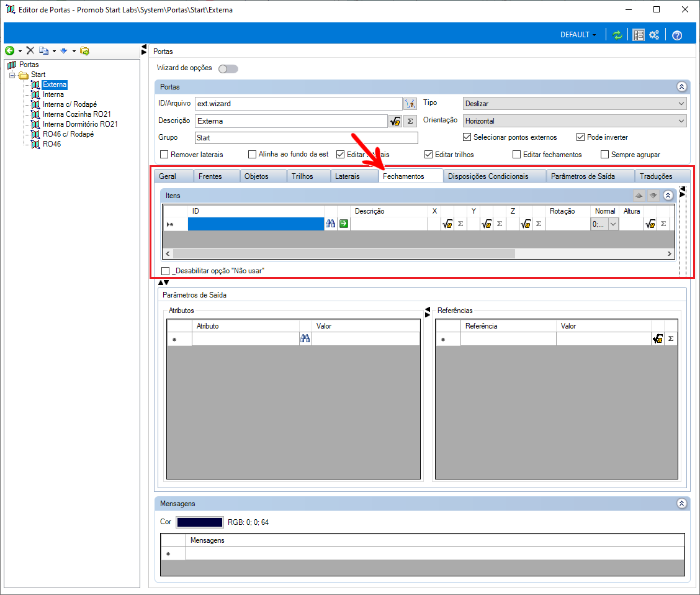The image size is (700, 595).
Task: Click move item up arrow in Itens header
Action: pyautogui.click(x=639, y=196)
